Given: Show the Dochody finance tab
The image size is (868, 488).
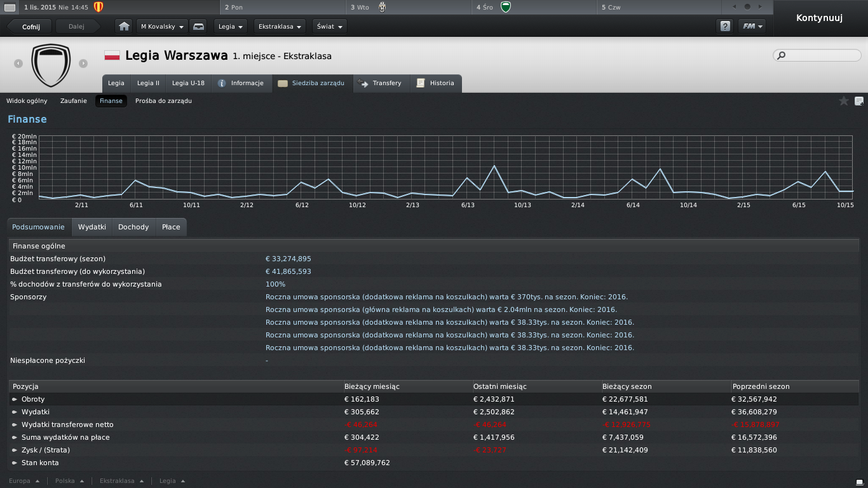Looking at the screenshot, I should 133,227.
